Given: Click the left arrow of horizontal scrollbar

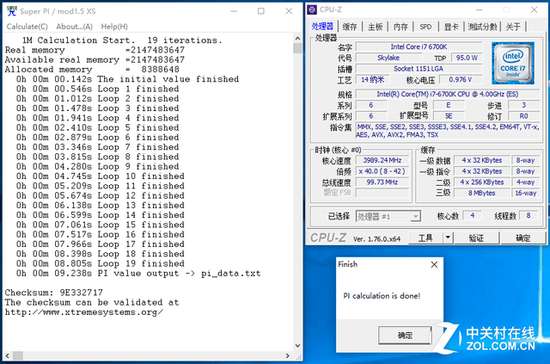Looking at the screenshot, I should pos(8,356).
